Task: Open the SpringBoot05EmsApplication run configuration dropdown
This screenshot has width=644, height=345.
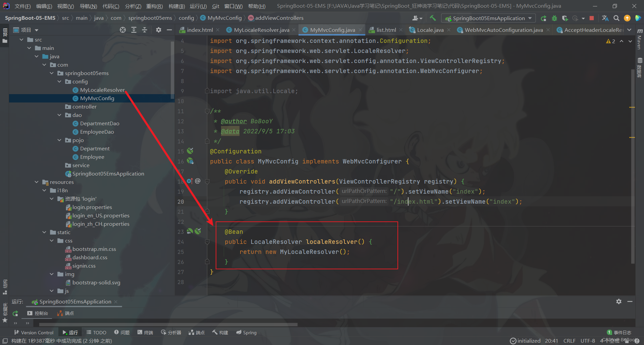Action: tap(488, 18)
